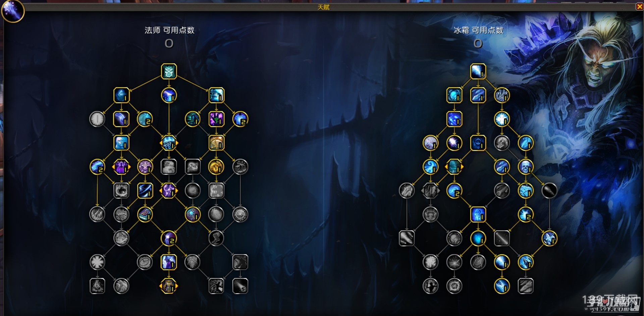Toggle the teal armored choice node in Frost
The height and width of the screenshot is (316, 644).
point(454,167)
